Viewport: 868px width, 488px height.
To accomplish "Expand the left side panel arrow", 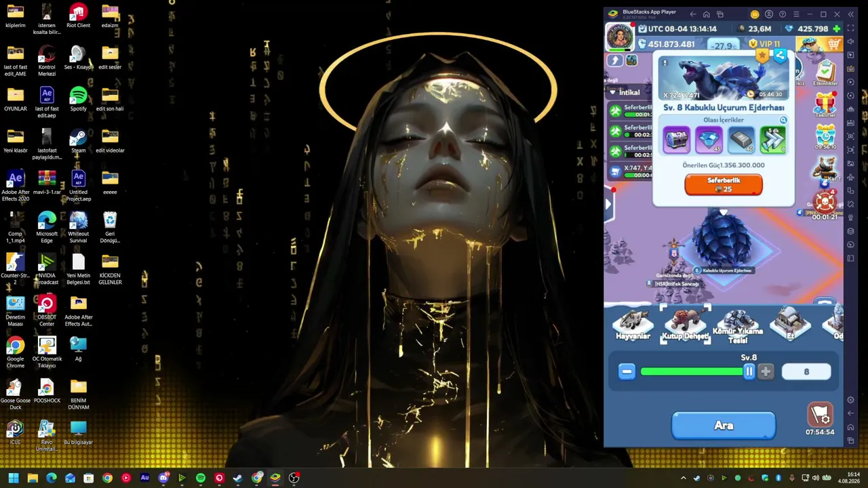I will pos(608,204).
